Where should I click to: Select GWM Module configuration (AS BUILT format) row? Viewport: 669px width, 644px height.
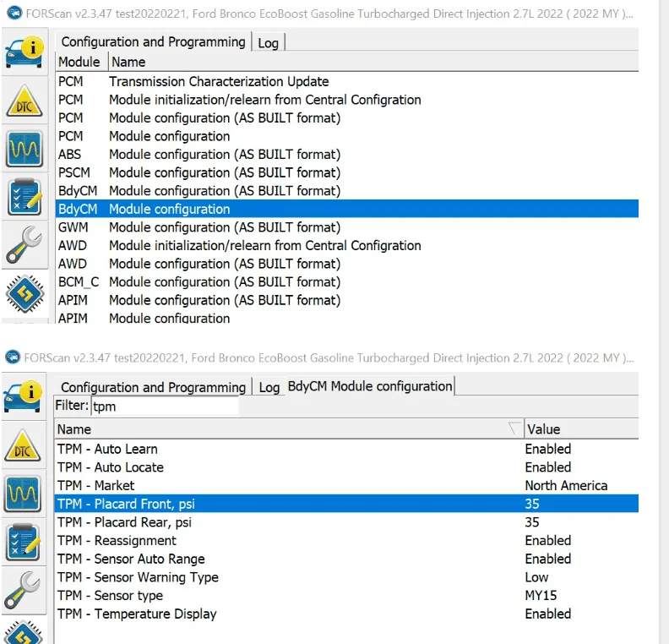pyautogui.click(x=347, y=227)
